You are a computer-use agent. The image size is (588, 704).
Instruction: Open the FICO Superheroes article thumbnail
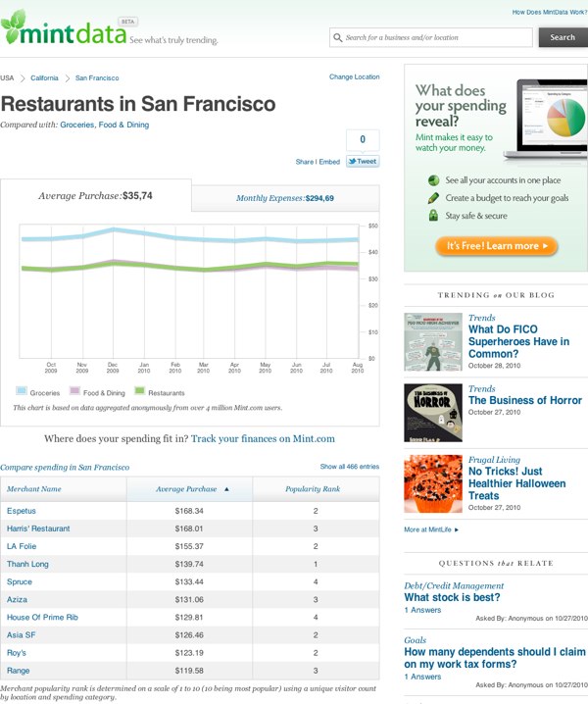click(433, 341)
